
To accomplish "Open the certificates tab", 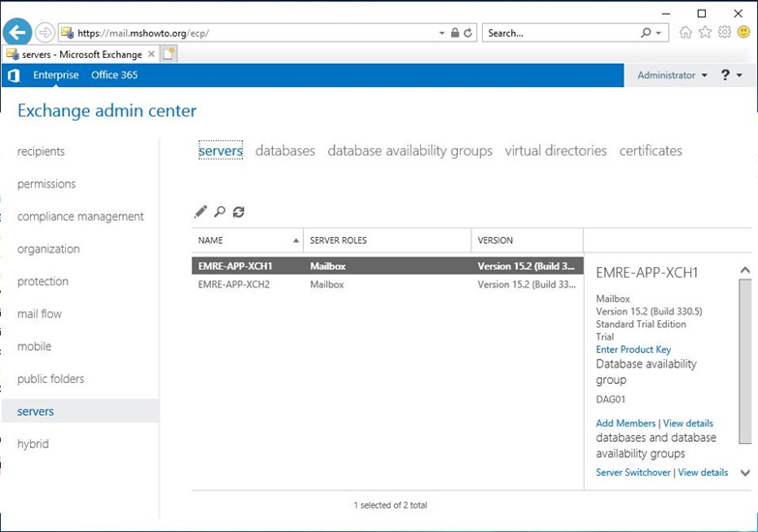I will tap(651, 151).
